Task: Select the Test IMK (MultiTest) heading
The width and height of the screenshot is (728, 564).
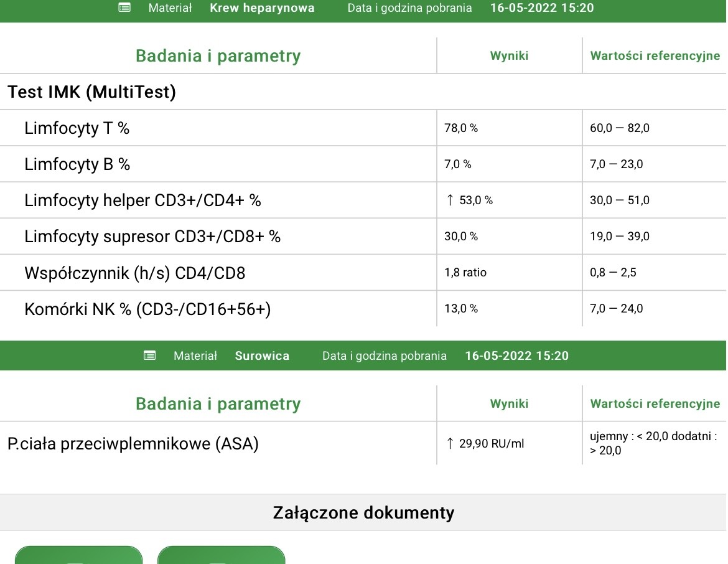Action: pos(92,92)
